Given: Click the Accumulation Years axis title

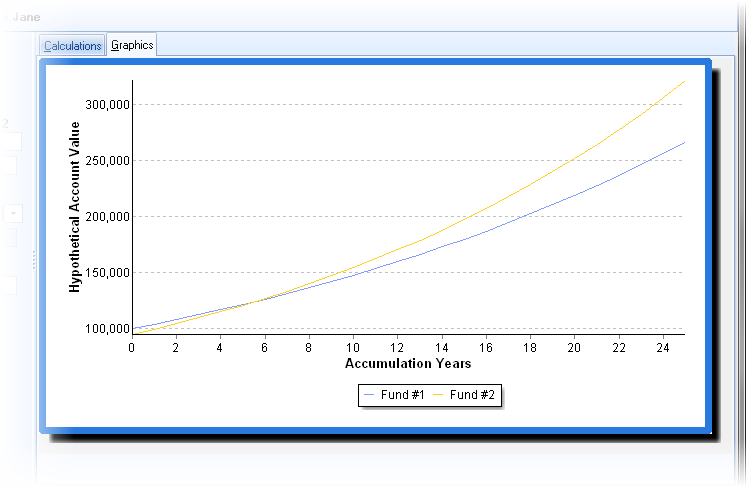Looking at the screenshot, I should 407,363.
